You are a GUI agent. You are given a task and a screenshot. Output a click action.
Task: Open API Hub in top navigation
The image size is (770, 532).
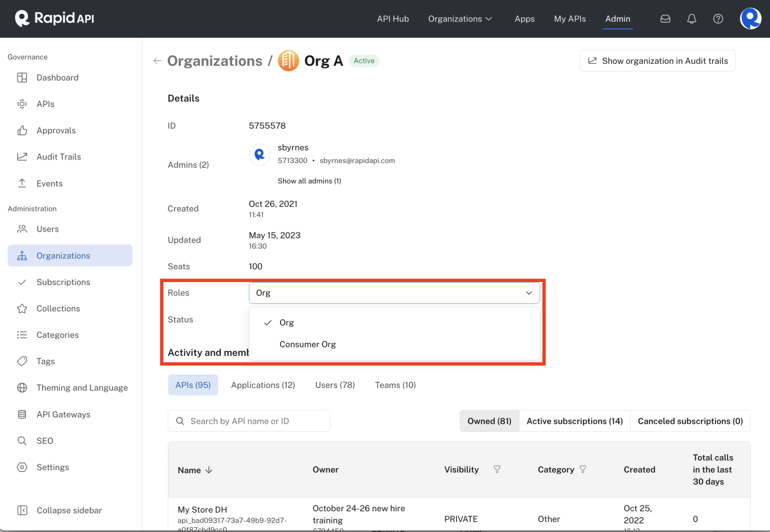pyautogui.click(x=393, y=19)
